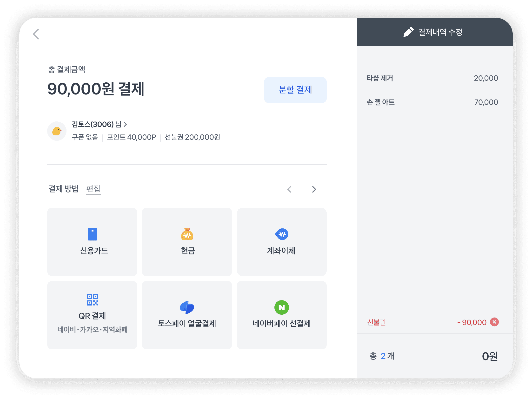This screenshot has width=532, height=399.
Task: Click the pencil edit icon in header
Action: (x=408, y=32)
